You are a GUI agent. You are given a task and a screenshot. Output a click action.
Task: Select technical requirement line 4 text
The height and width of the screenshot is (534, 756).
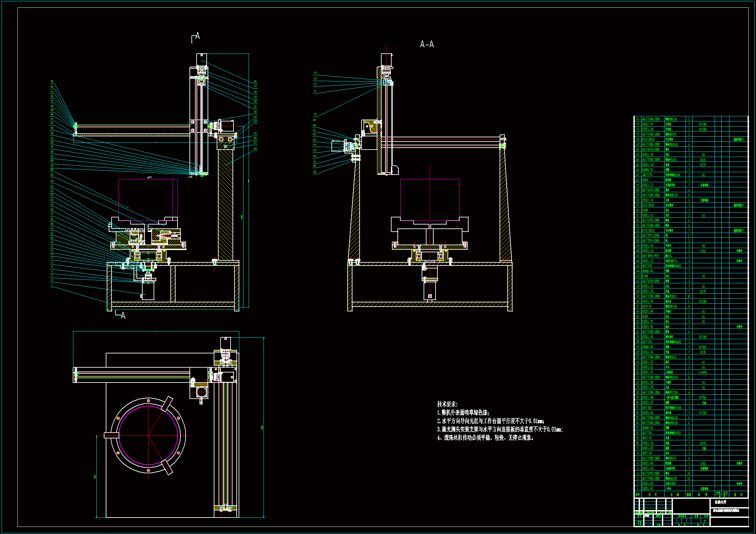pos(485,438)
